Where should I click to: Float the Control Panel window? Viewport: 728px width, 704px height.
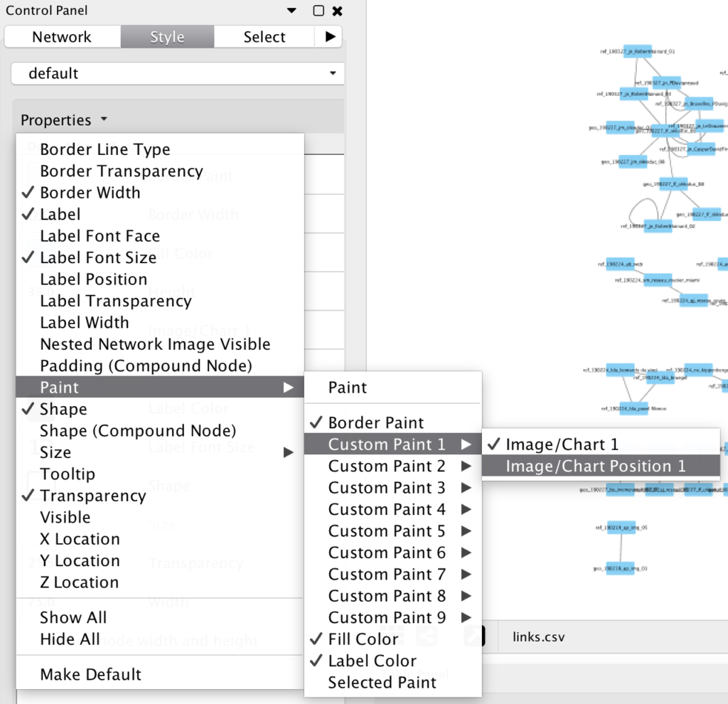click(318, 11)
